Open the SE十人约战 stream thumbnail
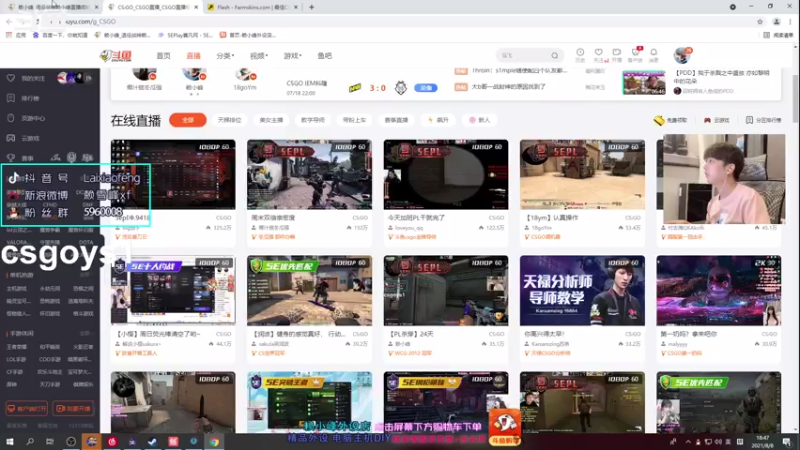This screenshot has width=800, height=450. (173, 290)
